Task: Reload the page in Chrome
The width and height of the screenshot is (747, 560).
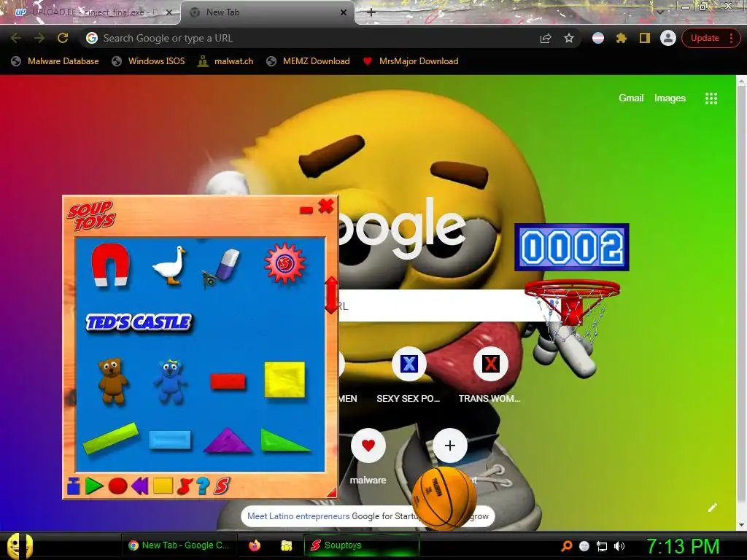Action: click(x=63, y=38)
